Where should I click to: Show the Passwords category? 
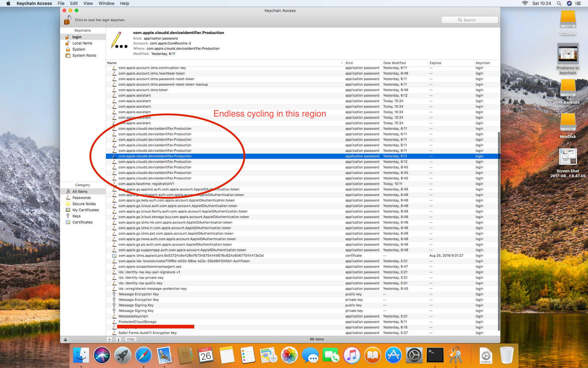(x=83, y=198)
